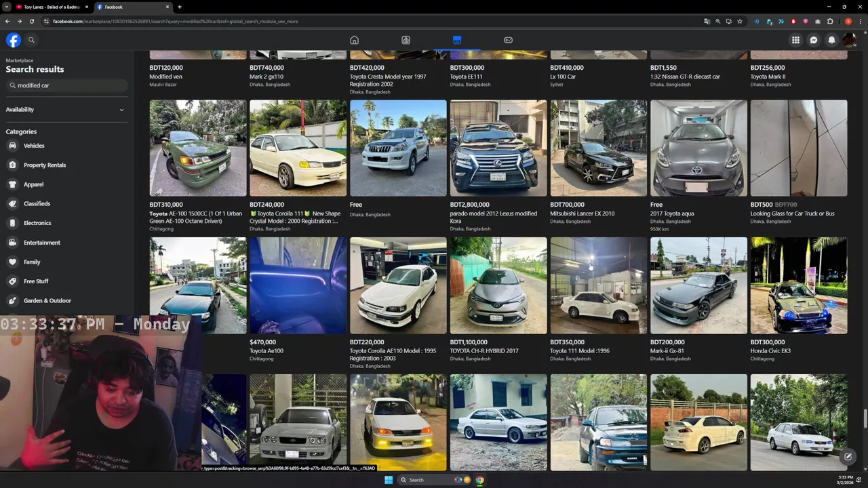Open a new browser tab
The height and width of the screenshot is (488, 868).
(x=179, y=7)
